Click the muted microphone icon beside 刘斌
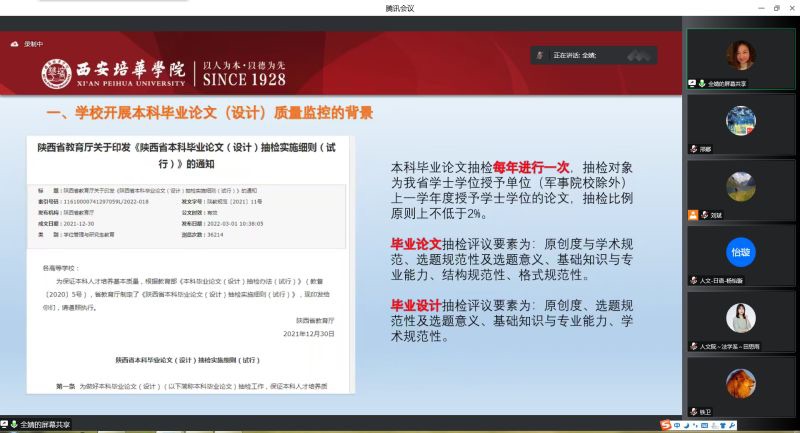 pyautogui.click(x=703, y=214)
